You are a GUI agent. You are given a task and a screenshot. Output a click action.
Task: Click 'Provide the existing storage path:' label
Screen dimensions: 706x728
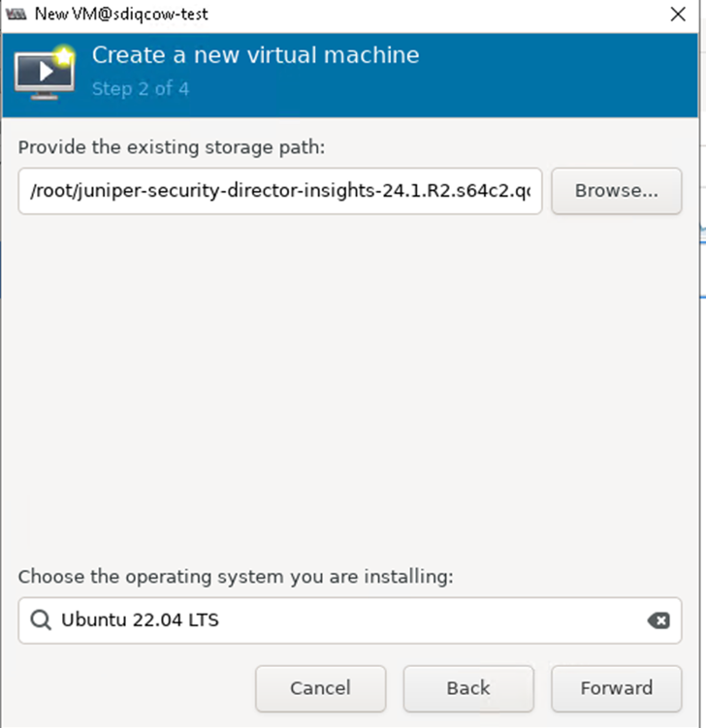[x=172, y=147]
